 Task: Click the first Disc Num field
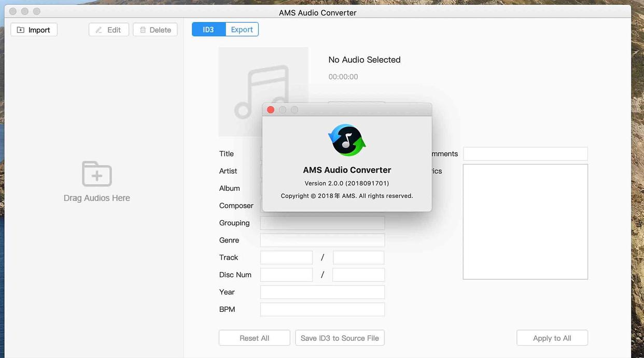(x=286, y=275)
